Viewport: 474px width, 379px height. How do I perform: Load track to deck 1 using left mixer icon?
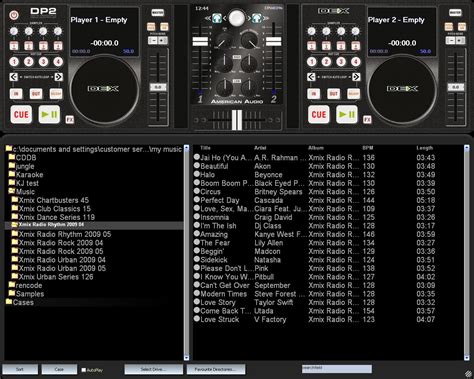217,18
